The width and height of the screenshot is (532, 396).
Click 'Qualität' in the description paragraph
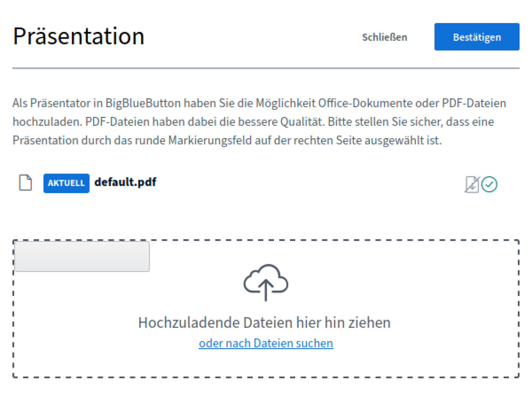click(303, 122)
